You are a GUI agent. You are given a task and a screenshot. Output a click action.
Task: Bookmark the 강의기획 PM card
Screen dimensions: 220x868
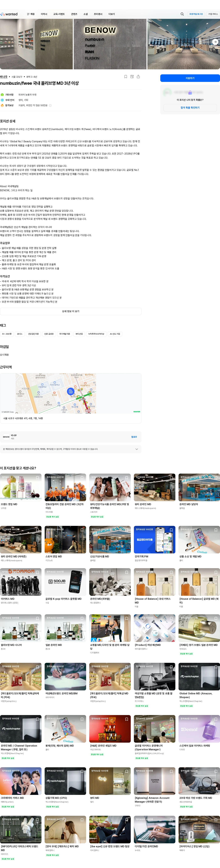[x=171, y=530]
